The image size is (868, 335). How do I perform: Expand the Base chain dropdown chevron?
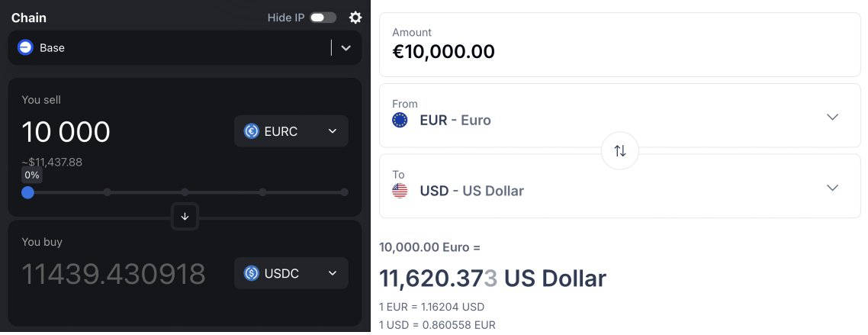point(346,48)
